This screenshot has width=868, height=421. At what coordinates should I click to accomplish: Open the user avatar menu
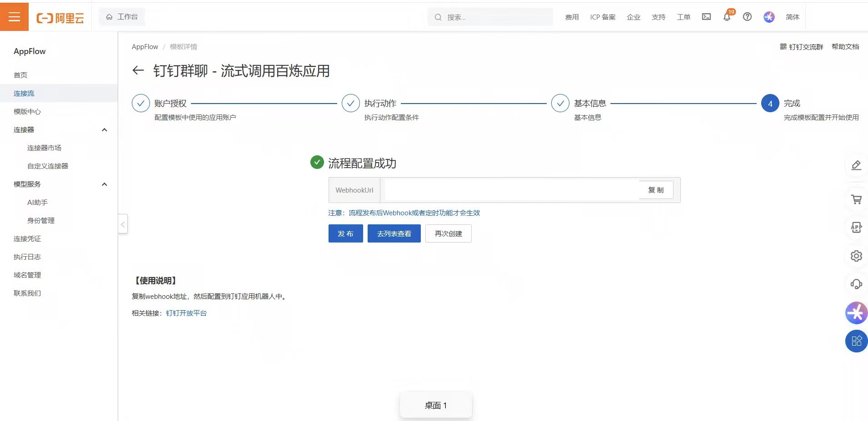769,17
